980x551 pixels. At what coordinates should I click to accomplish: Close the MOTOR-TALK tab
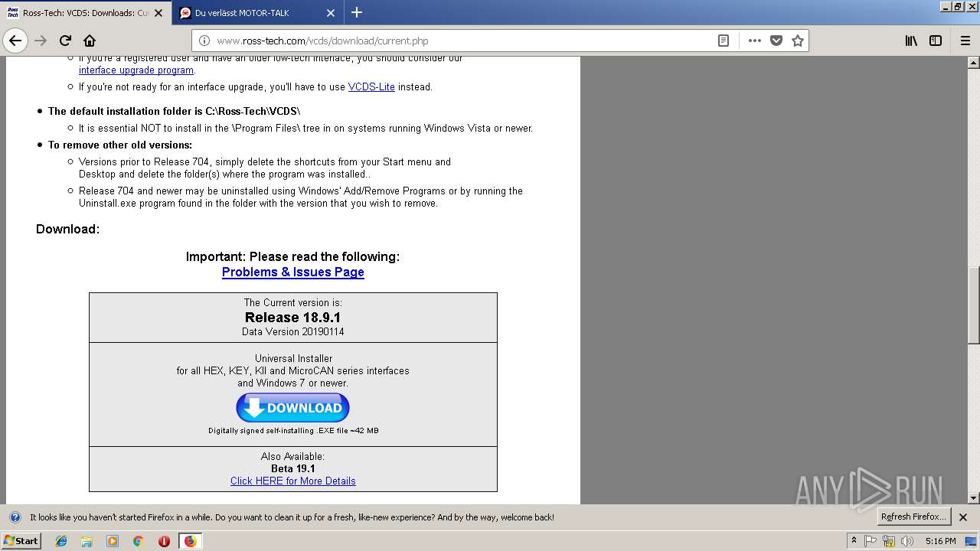click(331, 13)
